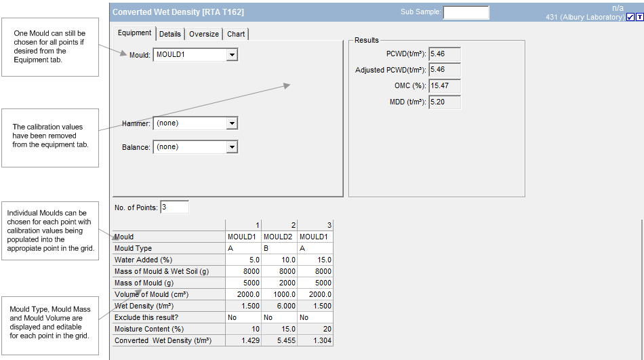Viewport: 644px width, 360px height.
Task: Open the Details tab
Action: tap(170, 34)
